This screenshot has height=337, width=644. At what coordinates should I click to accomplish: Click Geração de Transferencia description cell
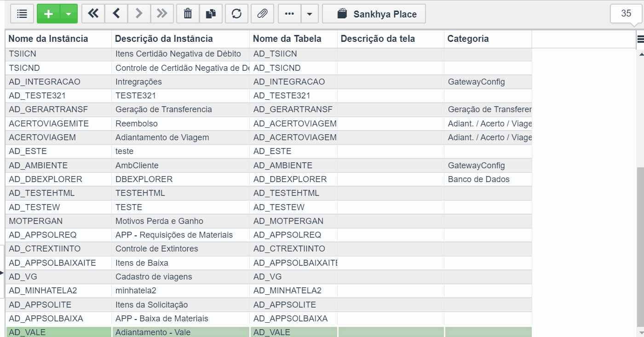[181, 109]
